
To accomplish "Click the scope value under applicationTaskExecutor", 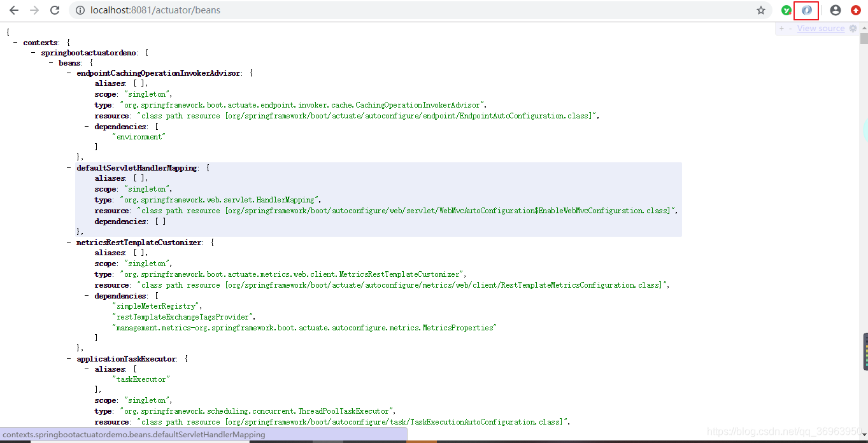I will (147, 401).
